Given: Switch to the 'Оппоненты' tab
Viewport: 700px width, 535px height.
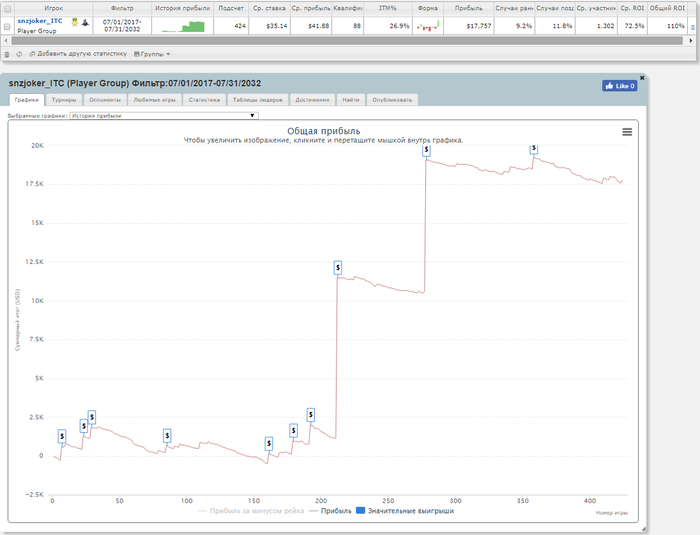Looking at the screenshot, I should [x=105, y=100].
